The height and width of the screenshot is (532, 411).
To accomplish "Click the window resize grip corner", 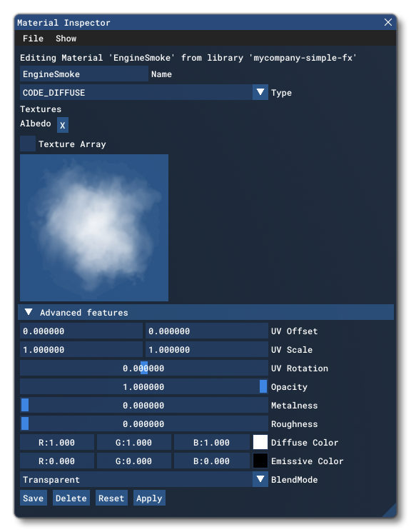I will pyautogui.click(x=391, y=511).
